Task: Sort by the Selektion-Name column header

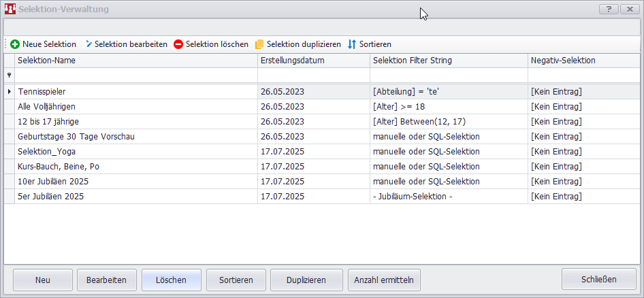Action: (135, 61)
